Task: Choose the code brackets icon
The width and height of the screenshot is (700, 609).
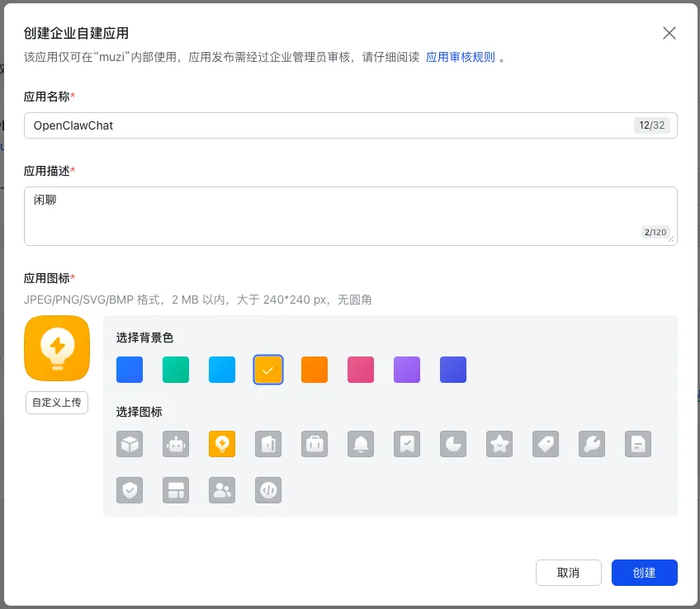Action: (268, 490)
